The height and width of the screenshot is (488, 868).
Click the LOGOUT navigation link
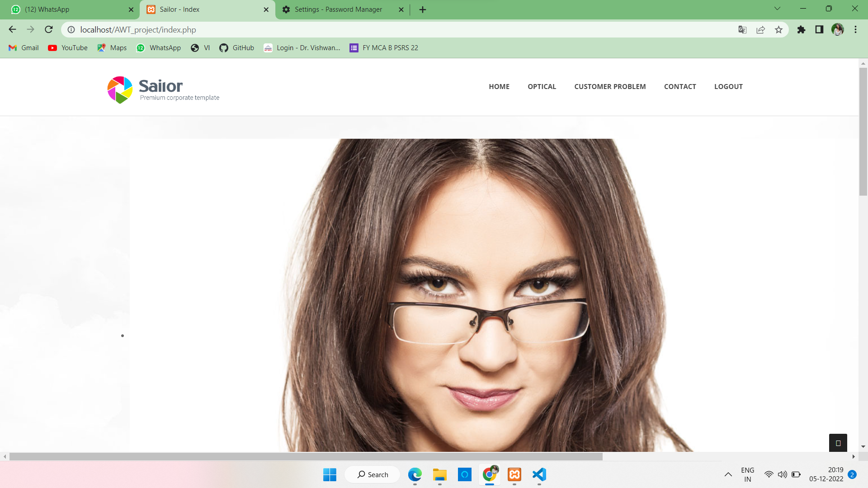(x=728, y=86)
